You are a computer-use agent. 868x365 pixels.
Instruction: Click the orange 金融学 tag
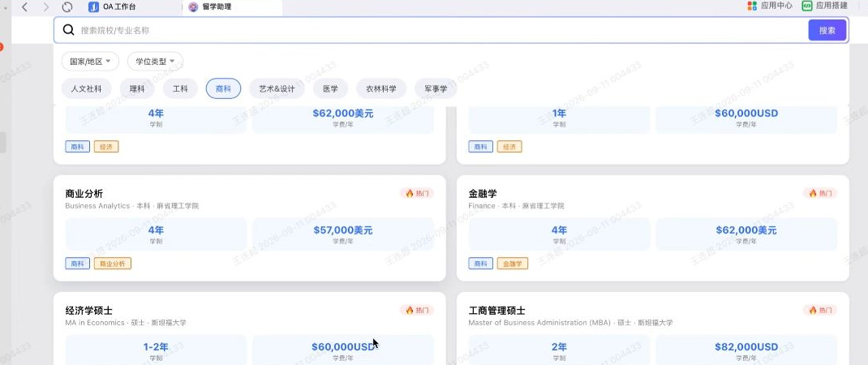[513, 264]
